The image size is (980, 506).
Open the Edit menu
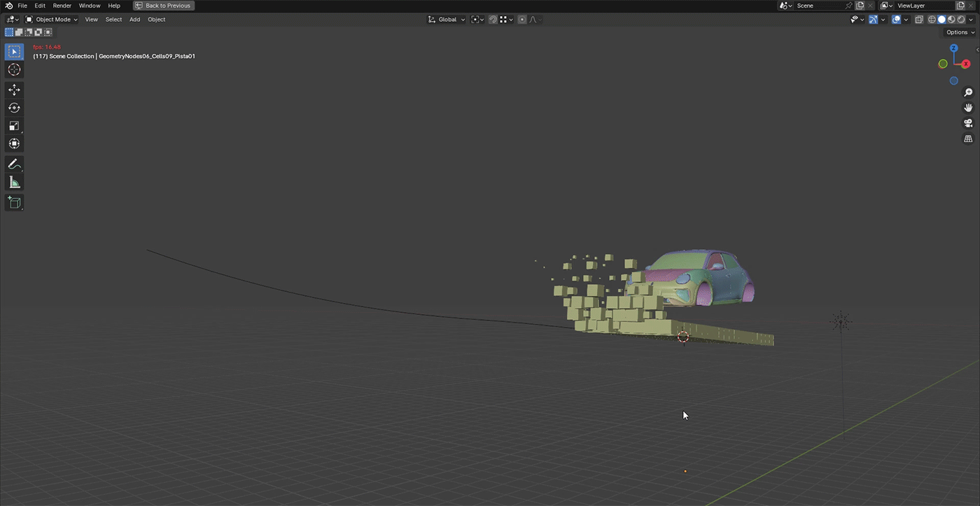coord(40,6)
